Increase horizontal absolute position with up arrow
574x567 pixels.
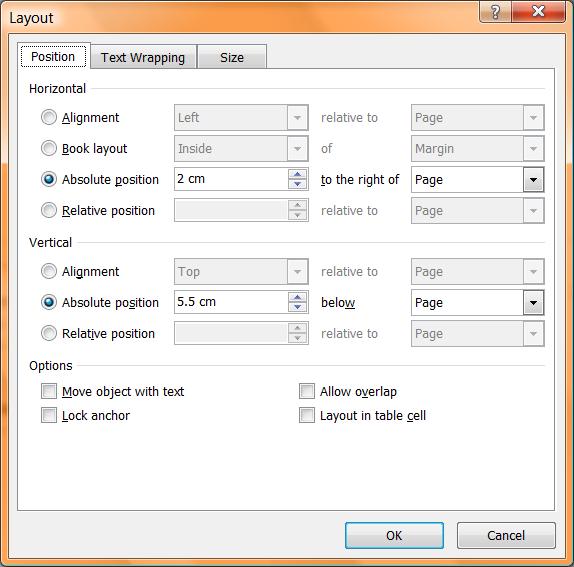point(297,174)
